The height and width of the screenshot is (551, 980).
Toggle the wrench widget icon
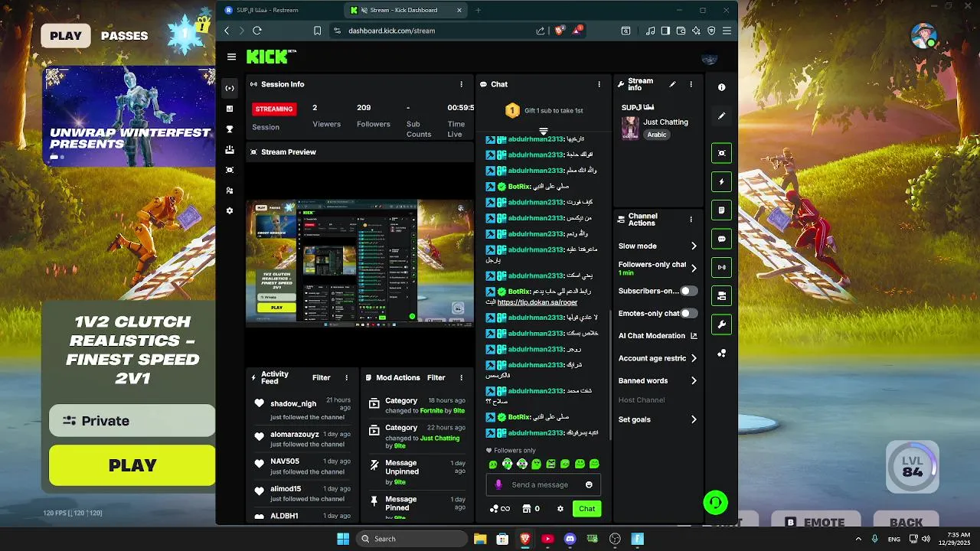(x=721, y=324)
